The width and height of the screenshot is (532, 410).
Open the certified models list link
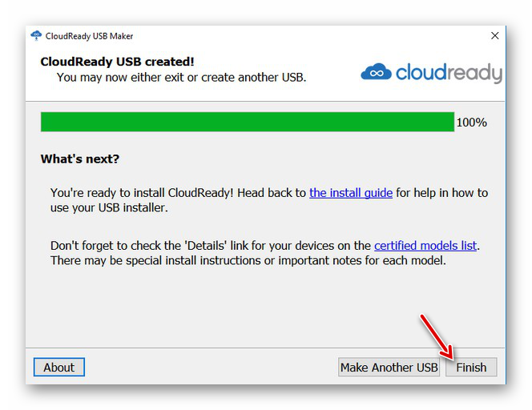click(x=426, y=246)
